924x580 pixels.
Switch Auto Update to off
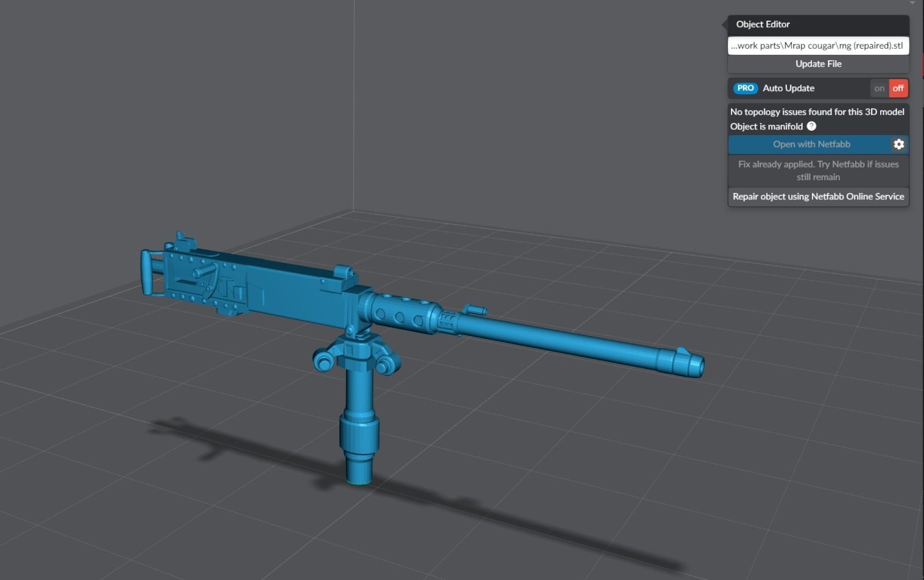click(x=898, y=88)
